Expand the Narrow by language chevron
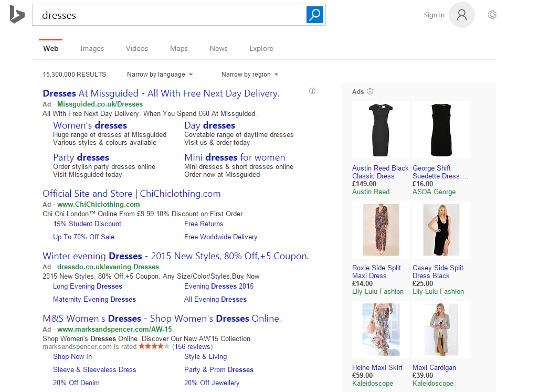The image size is (539, 392). click(191, 75)
